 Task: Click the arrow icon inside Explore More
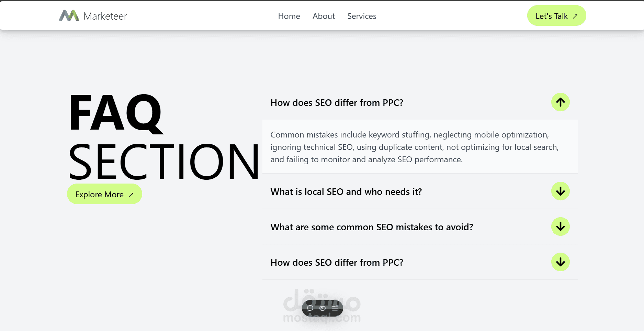click(x=131, y=195)
